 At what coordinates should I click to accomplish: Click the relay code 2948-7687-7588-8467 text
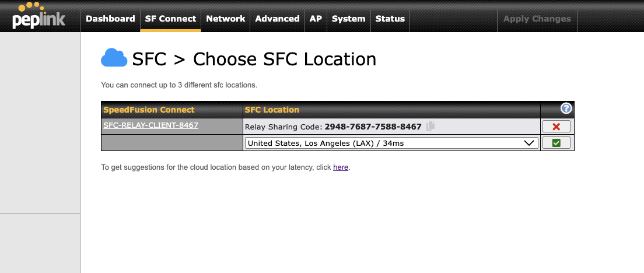tap(373, 127)
